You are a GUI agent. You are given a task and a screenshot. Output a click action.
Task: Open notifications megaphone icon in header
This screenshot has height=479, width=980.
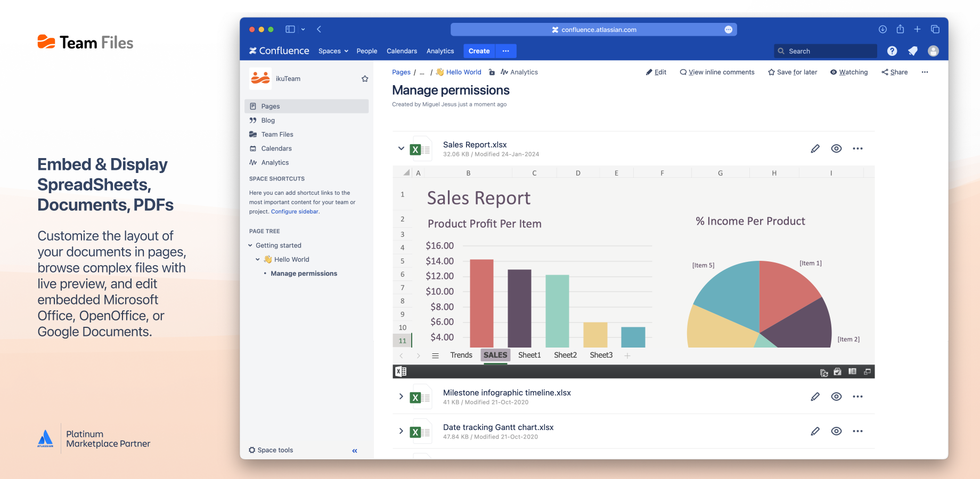(913, 51)
